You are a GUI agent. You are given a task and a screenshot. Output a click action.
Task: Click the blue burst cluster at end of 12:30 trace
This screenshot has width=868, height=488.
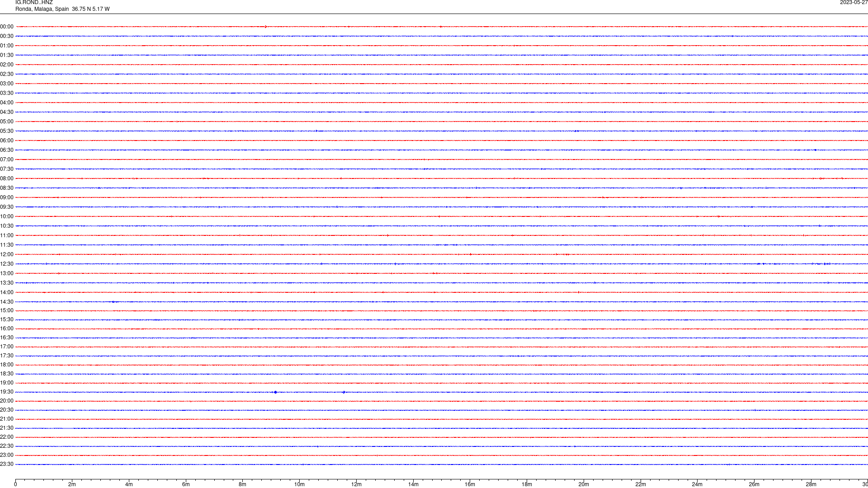(822, 264)
